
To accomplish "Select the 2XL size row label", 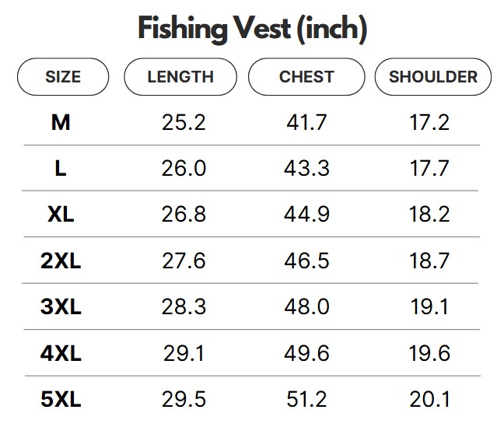I will coord(61,261).
